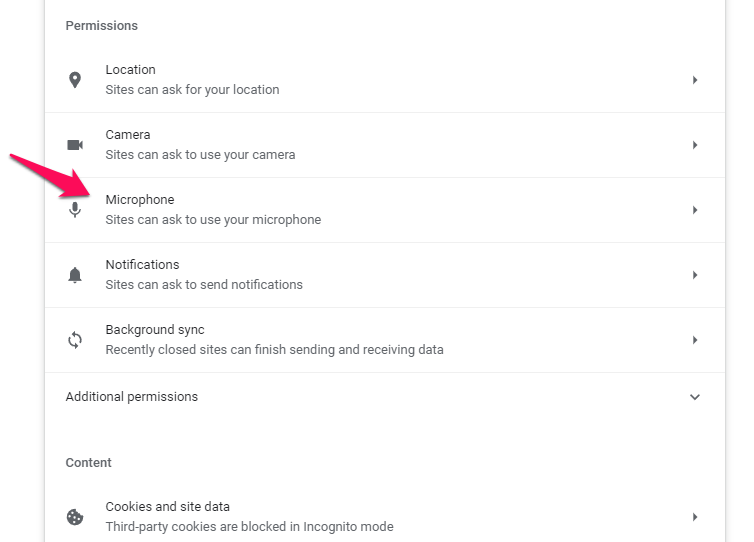
Task: Click the notifications bell icon
Action: (x=75, y=275)
